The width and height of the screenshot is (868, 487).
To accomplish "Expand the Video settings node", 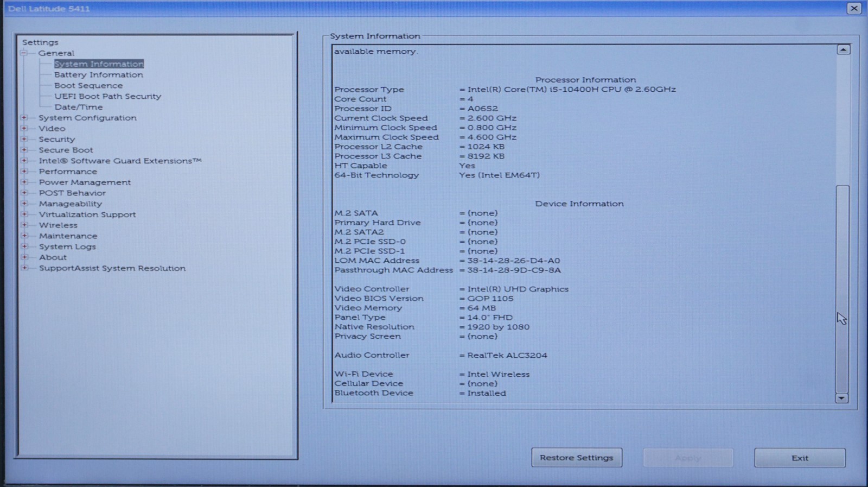I will 24,129.
